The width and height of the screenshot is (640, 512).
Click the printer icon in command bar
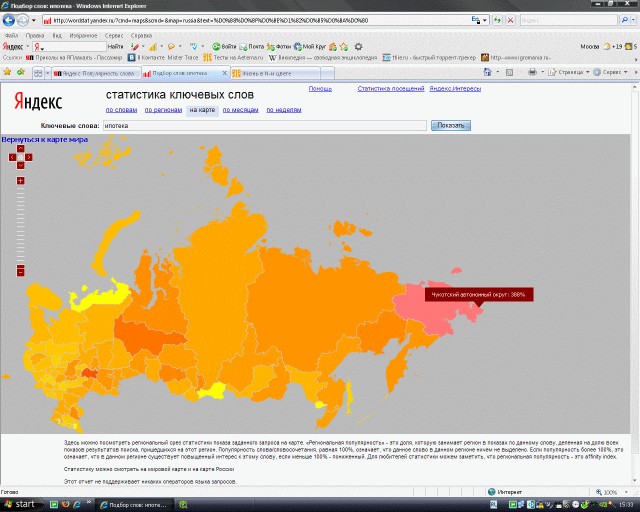click(x=532, y=72)
